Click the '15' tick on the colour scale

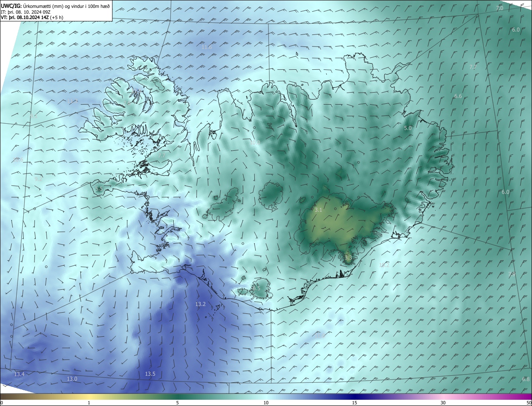[x=355, y=403]
